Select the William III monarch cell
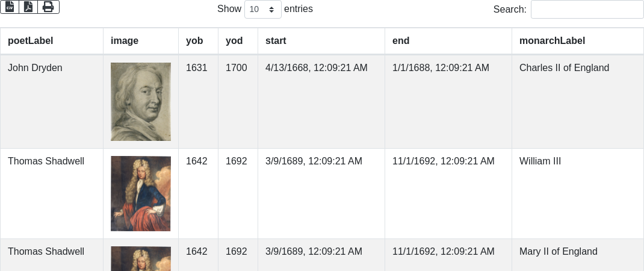 [540, 161]
